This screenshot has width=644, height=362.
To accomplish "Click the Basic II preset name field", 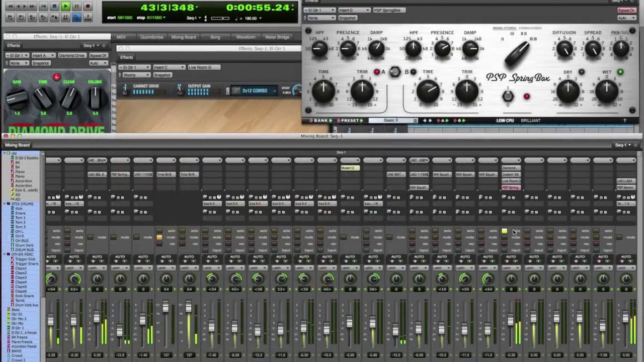I will (x=390, y=121).
